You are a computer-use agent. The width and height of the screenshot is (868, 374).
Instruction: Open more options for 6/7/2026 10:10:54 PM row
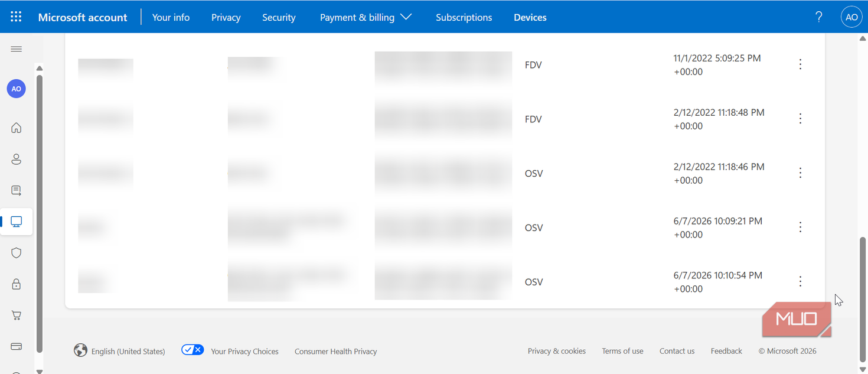(x=800, y=282)
